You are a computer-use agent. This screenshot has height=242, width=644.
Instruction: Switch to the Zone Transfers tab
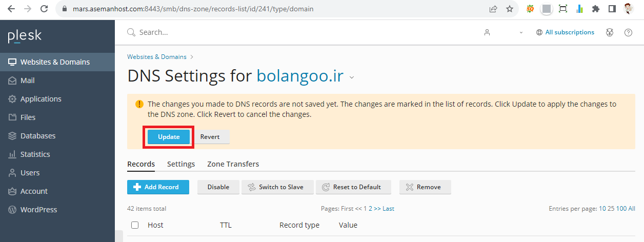(233, 164)
